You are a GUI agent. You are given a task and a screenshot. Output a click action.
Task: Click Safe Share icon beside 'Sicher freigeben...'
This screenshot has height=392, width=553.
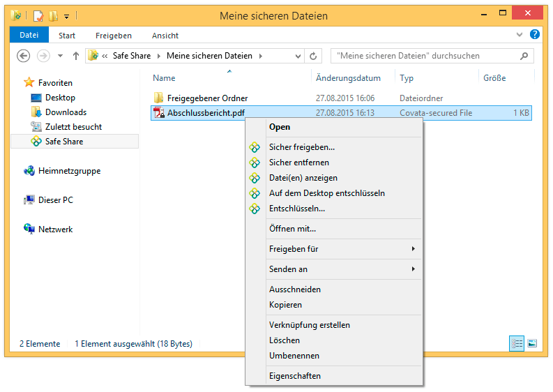[255, 147]
